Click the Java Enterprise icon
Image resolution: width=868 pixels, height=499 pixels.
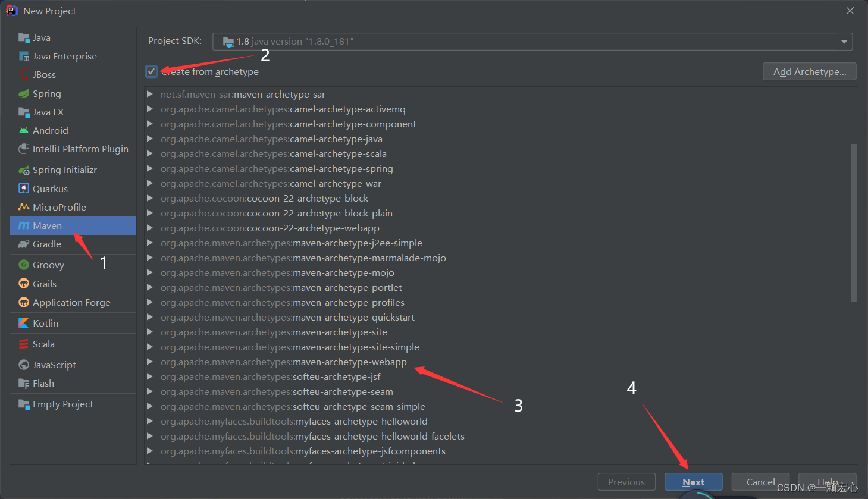(24, 57)
